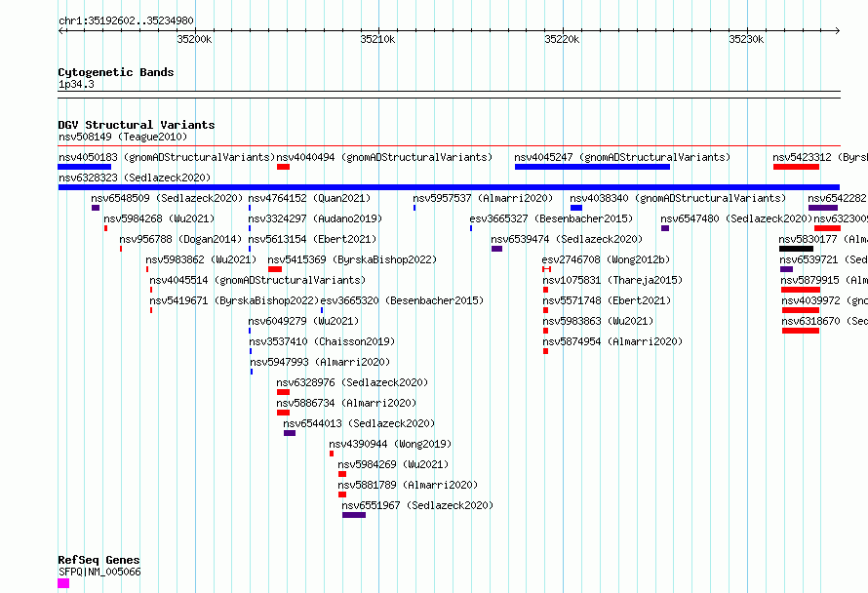Select nsv4390944 (Wong2019) variant

[390, 444]
